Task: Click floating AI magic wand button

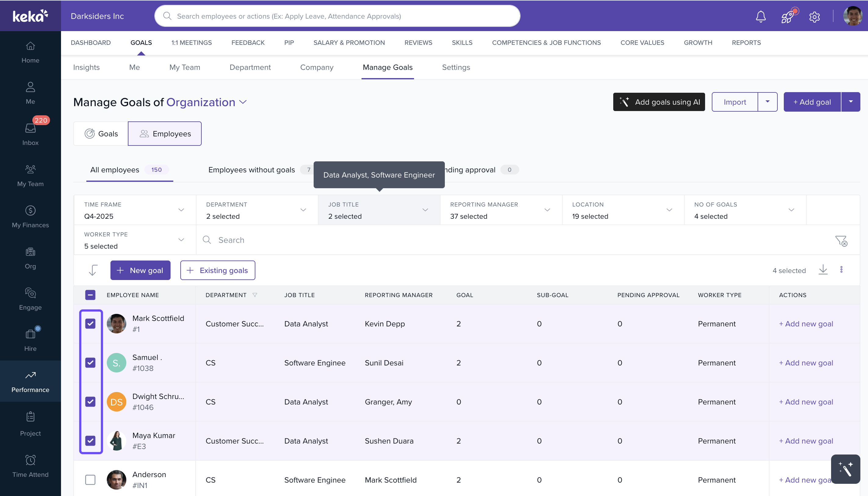Action: click(x=845, y=469)
